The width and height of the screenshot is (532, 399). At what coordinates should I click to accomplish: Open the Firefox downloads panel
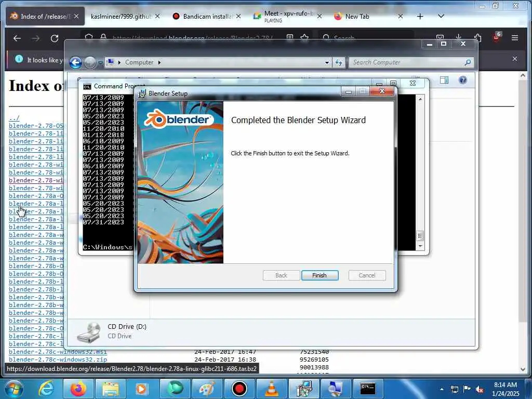458,37
